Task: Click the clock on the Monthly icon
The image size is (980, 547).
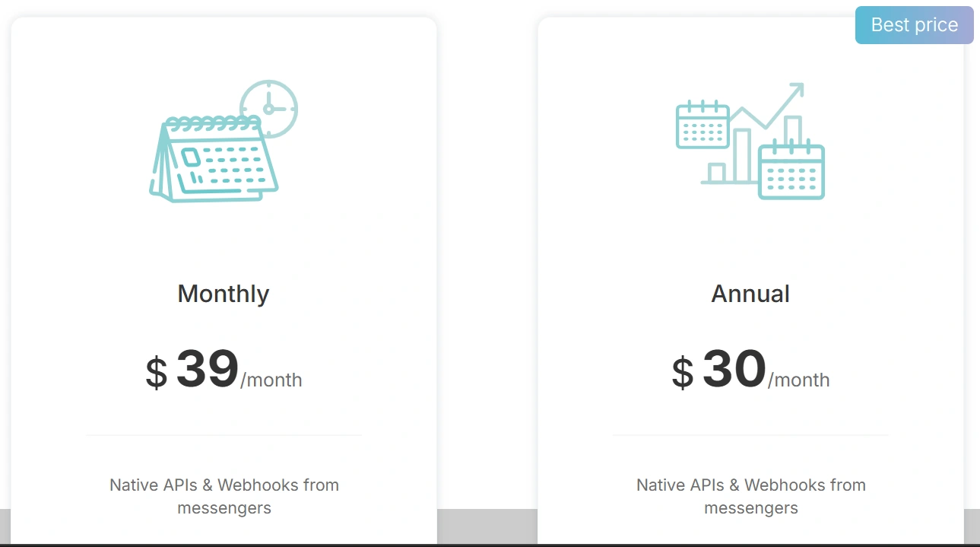Action: [x=268, y=109]
